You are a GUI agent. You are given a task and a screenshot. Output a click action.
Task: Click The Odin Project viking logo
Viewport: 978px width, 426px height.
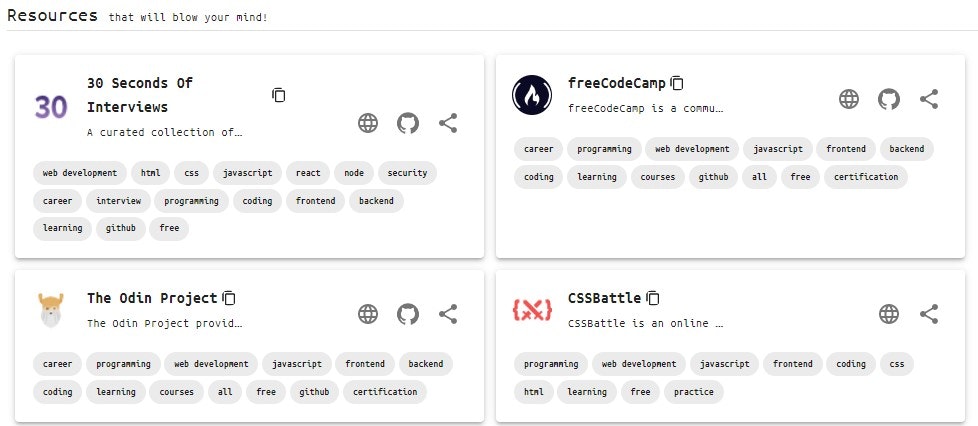[x=51, y=310]
